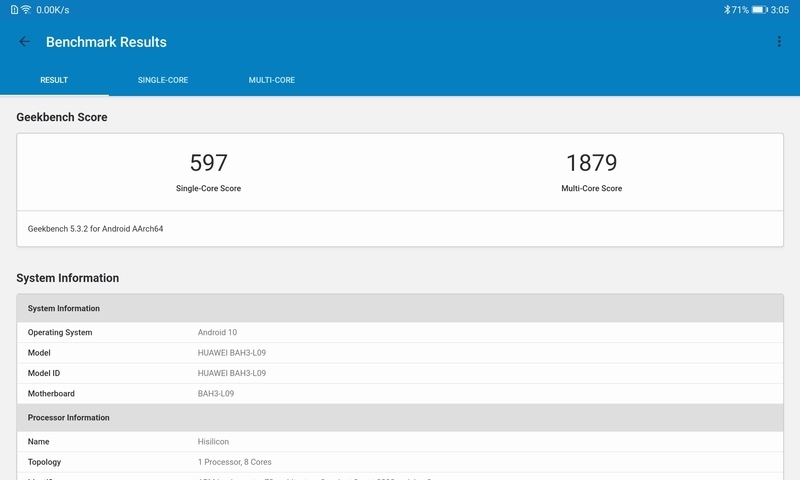The height and width of the screenshot is (480, 800).
Task: Switch to the RESULT tab
Action: click(54, 80)
